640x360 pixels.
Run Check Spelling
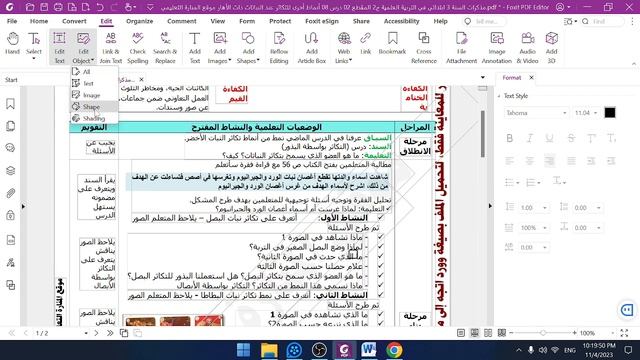click(138, 48)
